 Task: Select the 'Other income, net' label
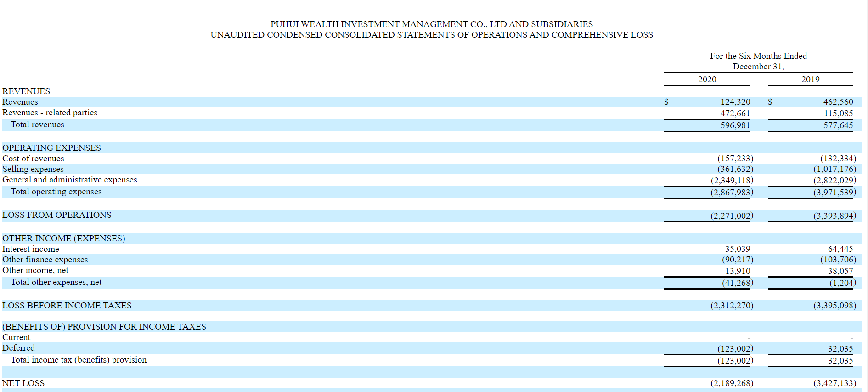pos(35,270)
